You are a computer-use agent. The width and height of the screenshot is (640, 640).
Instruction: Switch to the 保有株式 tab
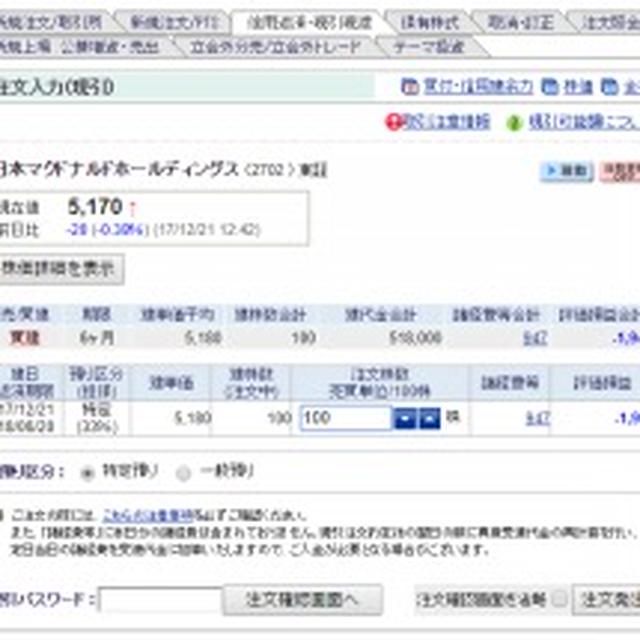[x=430, y=22]
